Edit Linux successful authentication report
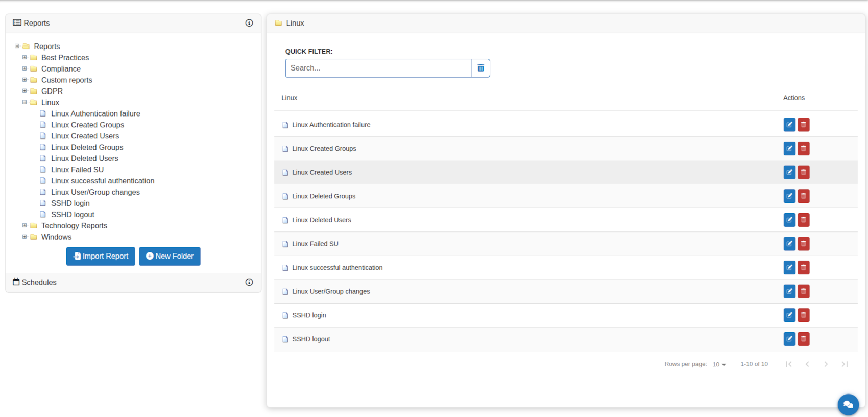The height and width of the screenshot is (417, 868). tap(789, 268)
